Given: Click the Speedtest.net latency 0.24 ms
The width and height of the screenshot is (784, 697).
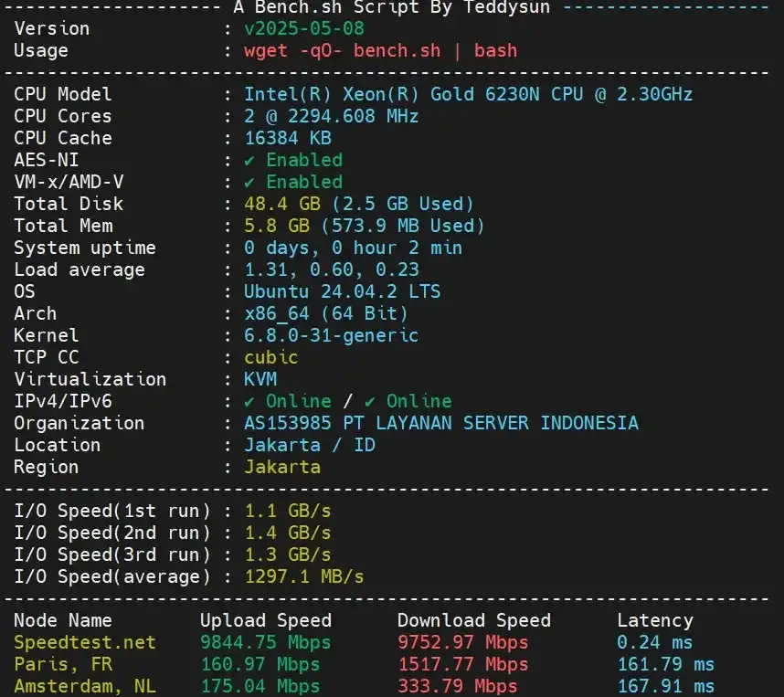Looking at the screenshot, I should 655,642.
